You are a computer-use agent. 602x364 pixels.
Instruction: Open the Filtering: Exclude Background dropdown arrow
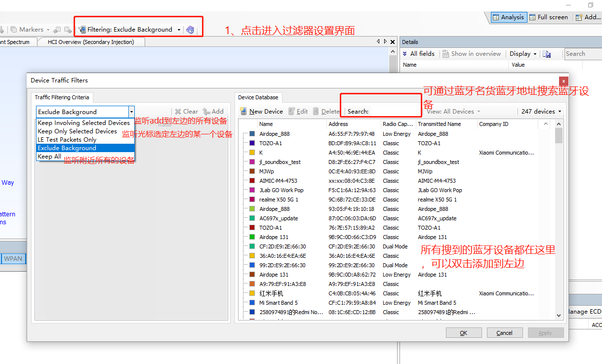[179, 30]
